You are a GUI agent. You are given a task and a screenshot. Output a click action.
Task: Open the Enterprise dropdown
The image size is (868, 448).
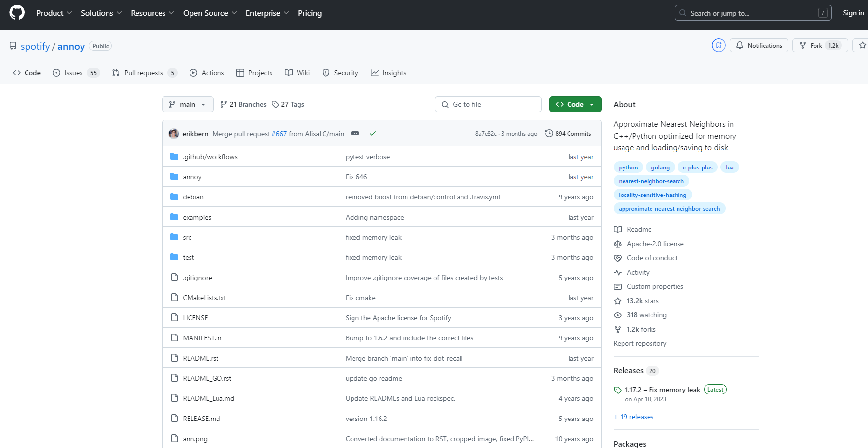[267, 13]
